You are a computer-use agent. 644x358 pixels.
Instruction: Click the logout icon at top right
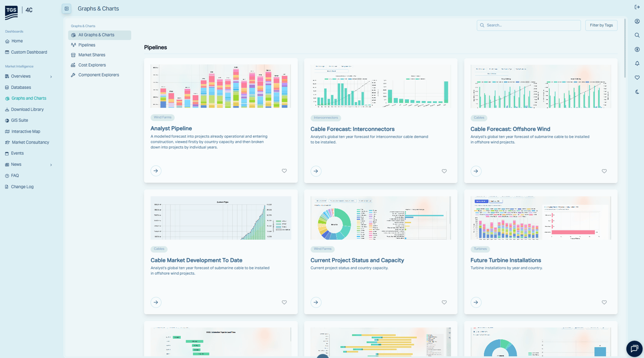click(637, 7)
